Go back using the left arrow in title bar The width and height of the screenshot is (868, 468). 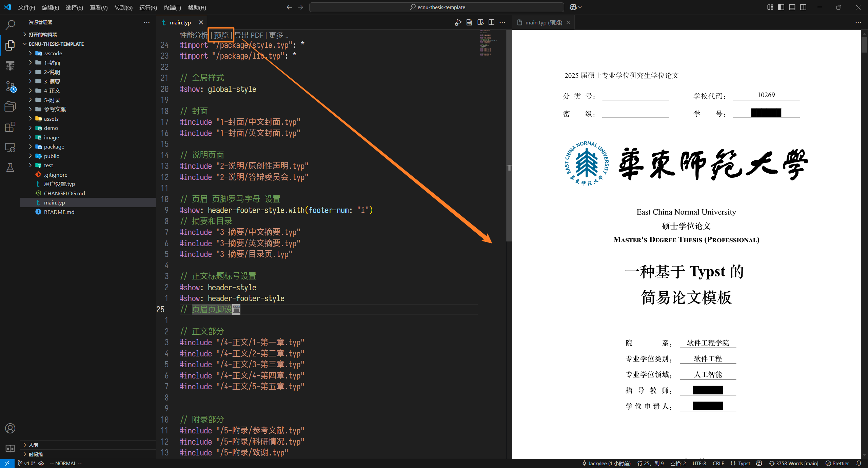click(x=289, y=7)
